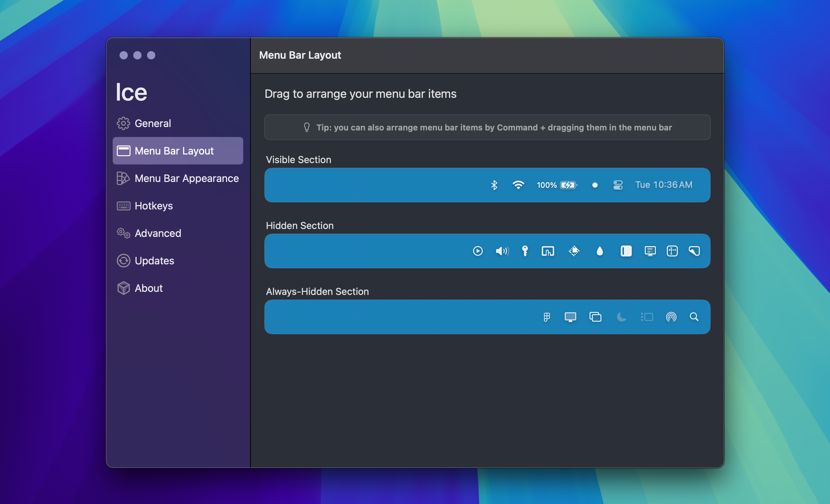Screen dimensions: 830x504
Task: Open General settings section
Action: pos(153,123)
